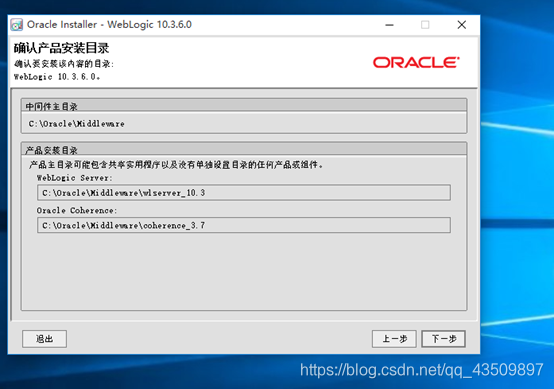The height and width of the screenshot is (389, 554).
Task: Click the 上一步 (Previous) button
Action: click(x=394, y=339)
